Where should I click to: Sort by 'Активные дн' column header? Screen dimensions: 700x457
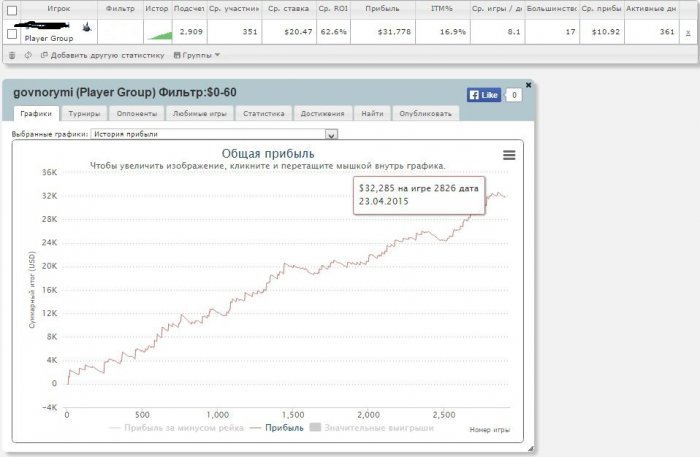pyautogui.click(x=651, y=8)
